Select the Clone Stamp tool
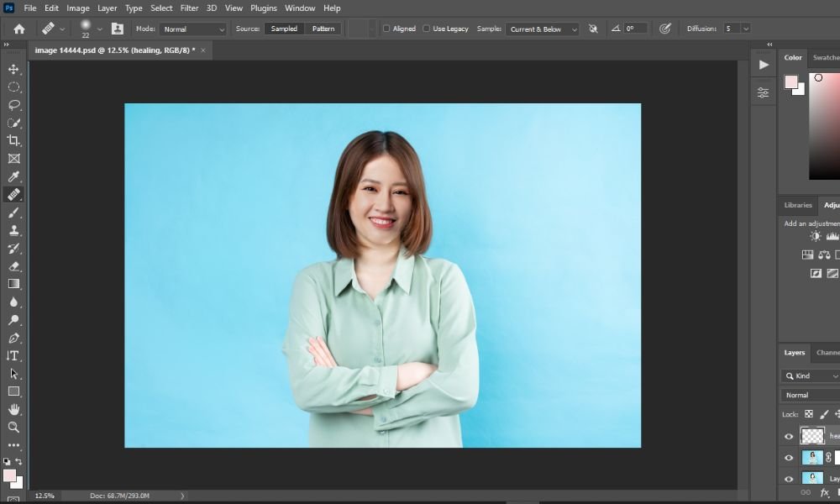The image size is (840, 504). point(13,230)
